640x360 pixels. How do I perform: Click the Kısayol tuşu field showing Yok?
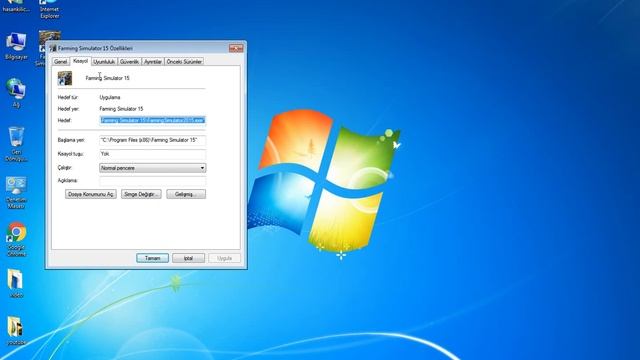pos(152,154)
